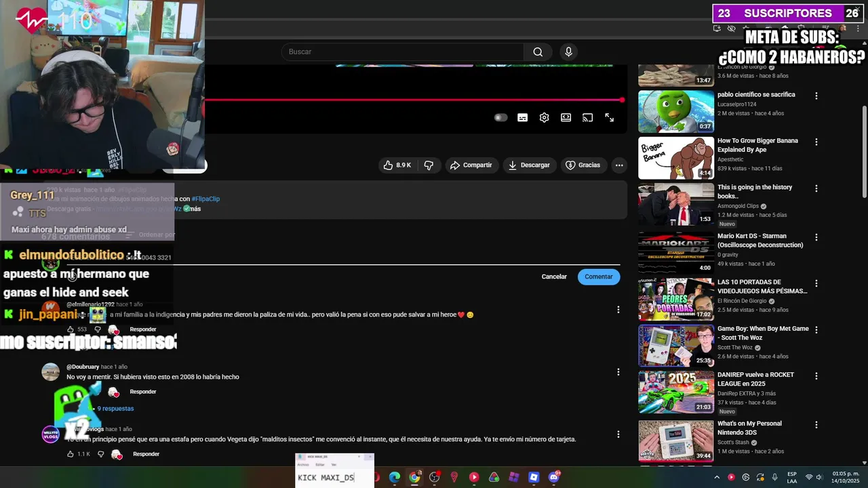Open options menu for @elmilenario1292's comment
The image size is (868, 488).
[x=618, y=310]
